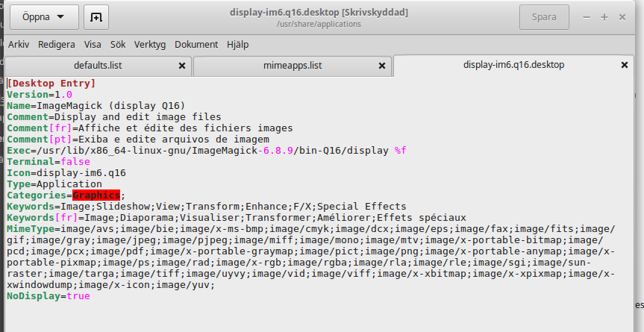Click the MimeType key text
Viewport: 644px width, 332px height.
[31, 228]
